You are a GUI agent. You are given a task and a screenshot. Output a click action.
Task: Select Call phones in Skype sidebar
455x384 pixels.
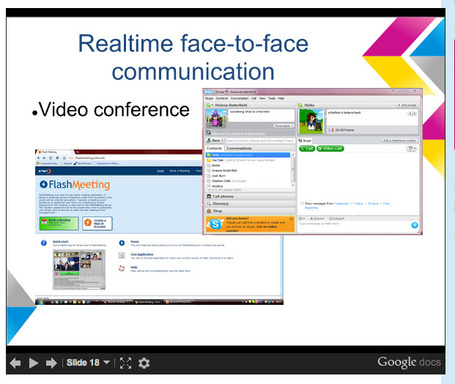coord(251,196)
